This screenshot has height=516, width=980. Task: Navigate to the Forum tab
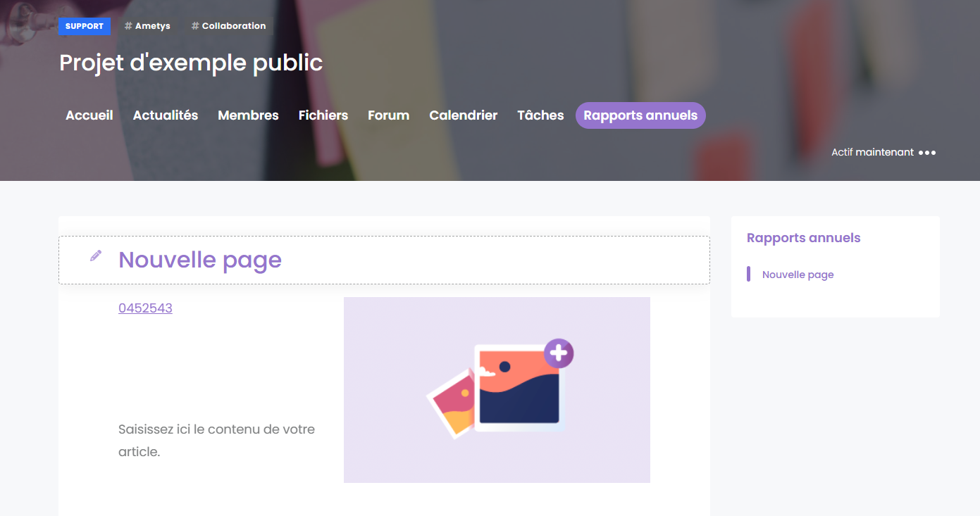pos(388,115)
